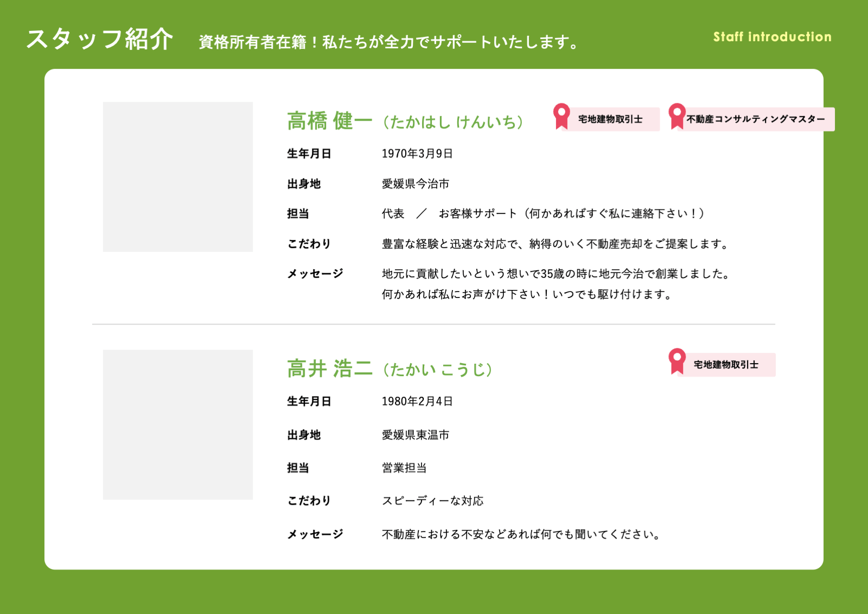
Task: Click the 営業担当 role text
Action: click(x=404, y=468)
